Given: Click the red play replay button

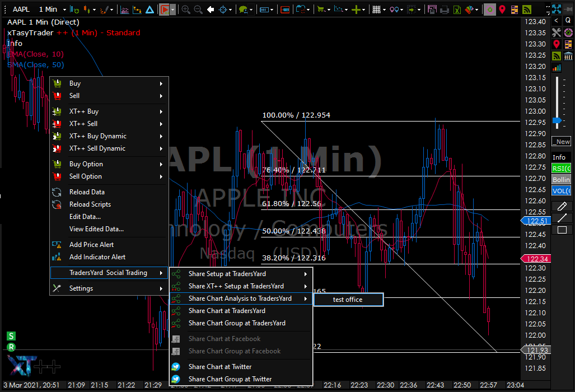Looking at the screenshot, I should point(164,10).
